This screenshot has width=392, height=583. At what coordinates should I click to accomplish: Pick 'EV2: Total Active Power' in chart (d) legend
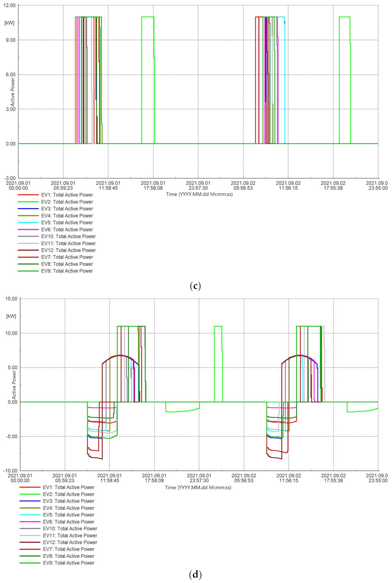[x=69, y=494]
